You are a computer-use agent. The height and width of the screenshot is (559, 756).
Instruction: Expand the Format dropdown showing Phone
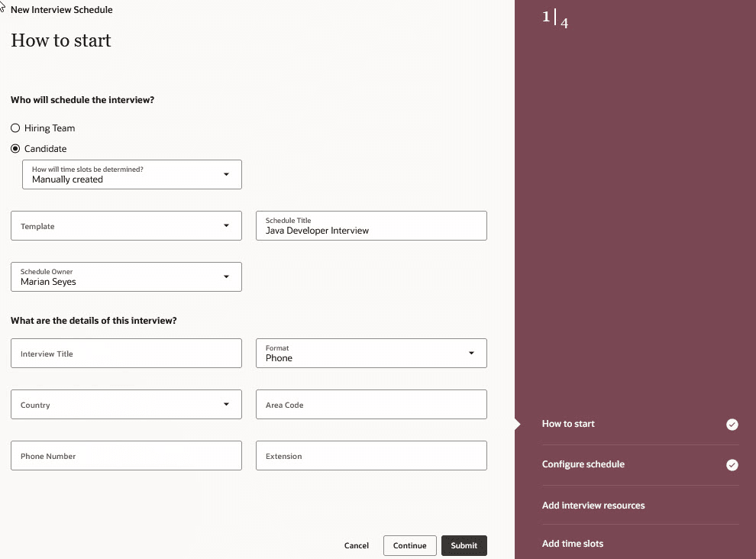point(371,353)
